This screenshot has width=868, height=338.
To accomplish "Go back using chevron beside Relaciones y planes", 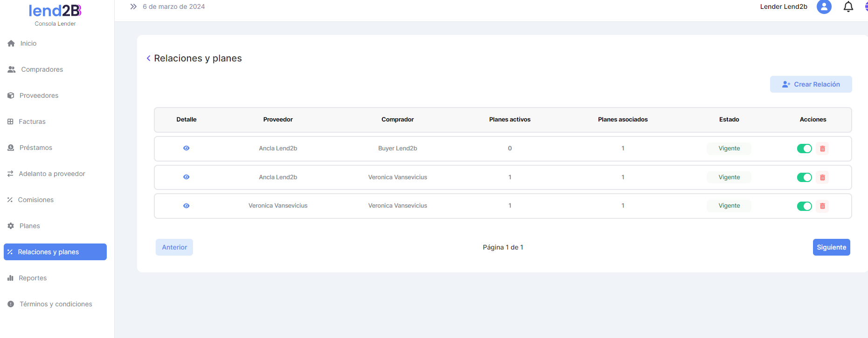I will [148, 58].
